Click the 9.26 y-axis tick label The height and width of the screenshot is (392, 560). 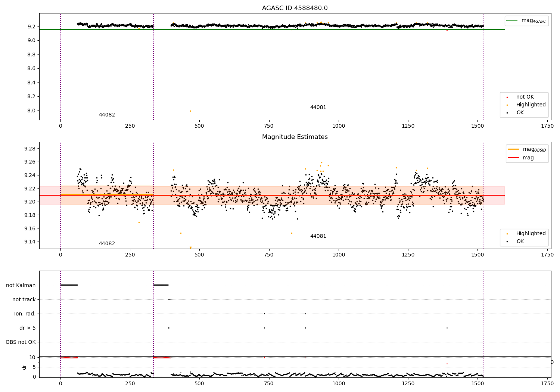tap(29, 162)
